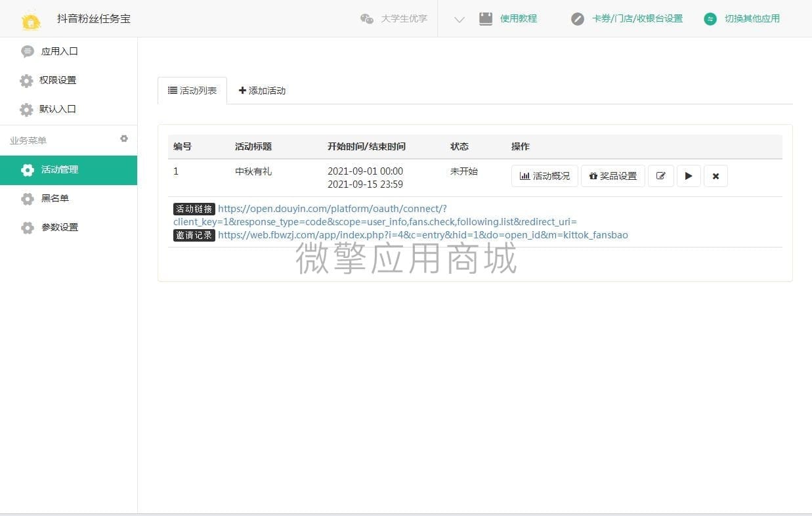The height and width of the screenshot is (516, 812).
Task: Click the 未开始 status cell
Action: (464, 171)
